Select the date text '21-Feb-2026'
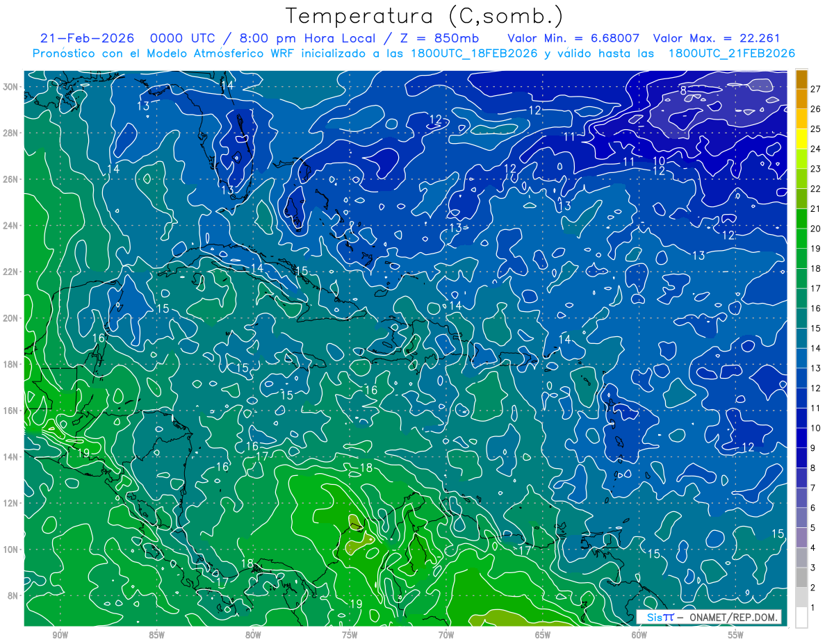 (85, 38)
